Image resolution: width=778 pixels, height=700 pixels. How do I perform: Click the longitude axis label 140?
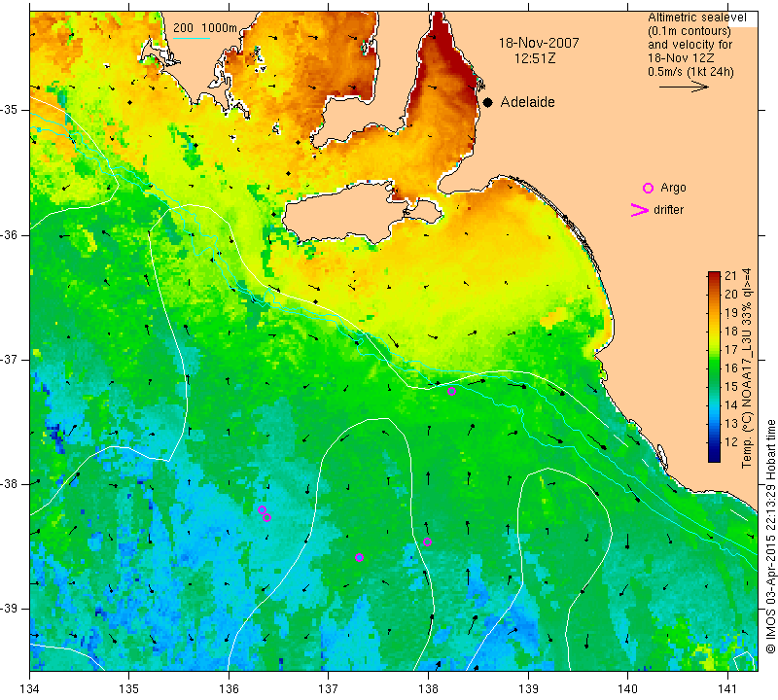627,688
